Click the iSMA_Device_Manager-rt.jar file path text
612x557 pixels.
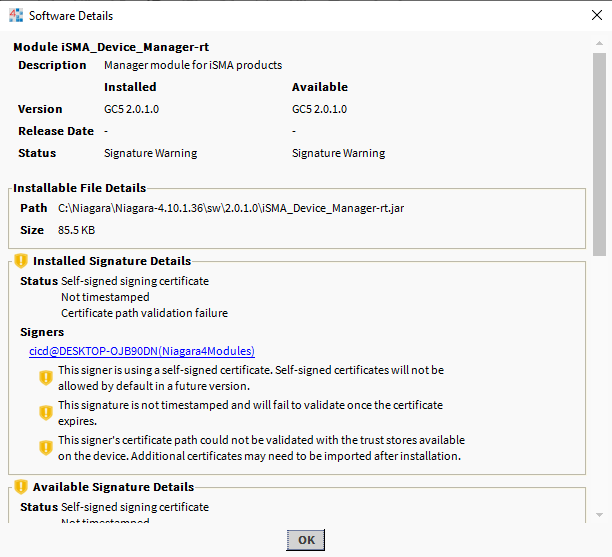[x=231, y=208]
